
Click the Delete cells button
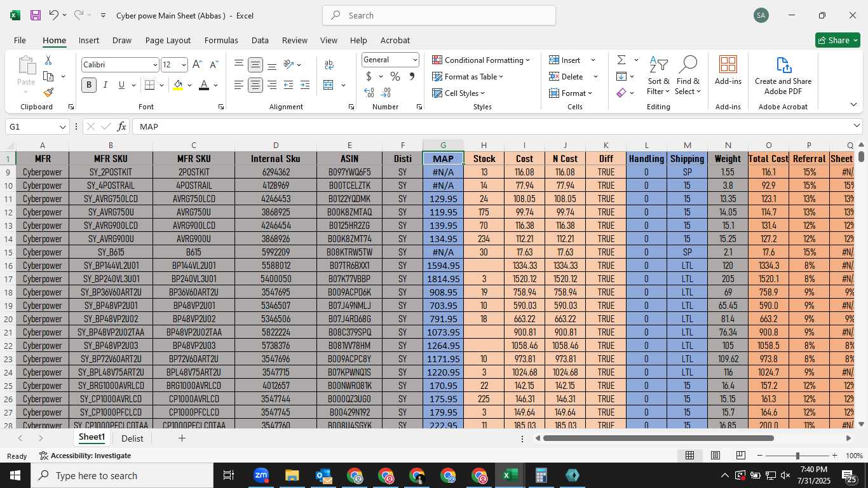tap(566, 76)
